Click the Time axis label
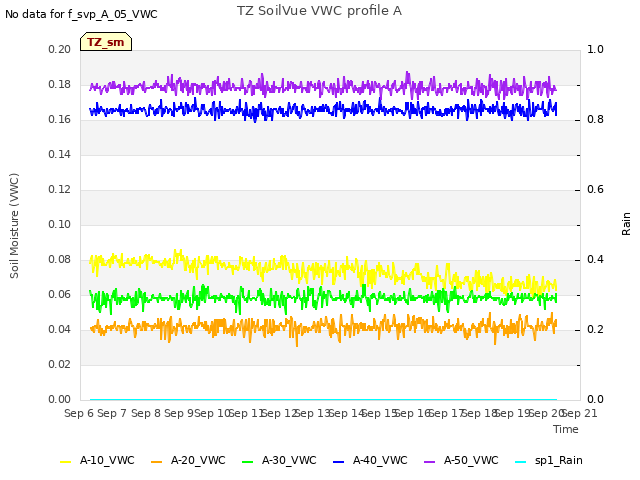 pos(566,429)
